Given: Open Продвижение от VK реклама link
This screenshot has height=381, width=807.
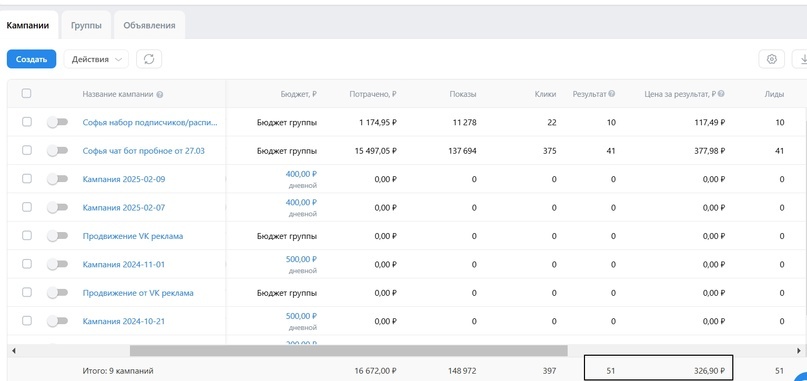Looking at the screenshot, I should tap(138, 293).
